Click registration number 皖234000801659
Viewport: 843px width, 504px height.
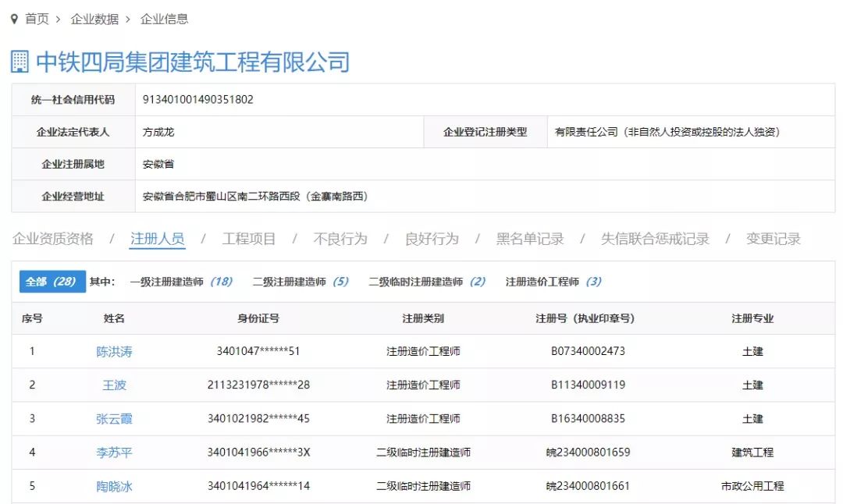pyautogui.click(x=589, y=453)
